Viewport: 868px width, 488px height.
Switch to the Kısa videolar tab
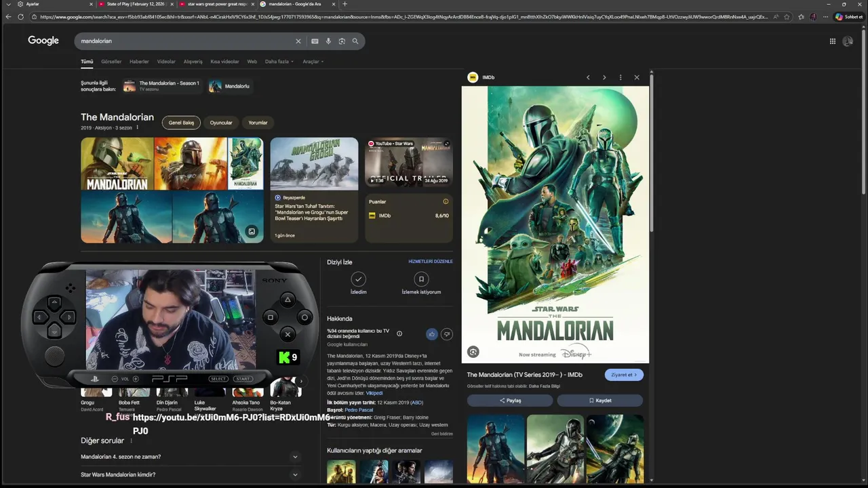click(x=224, y=62)
